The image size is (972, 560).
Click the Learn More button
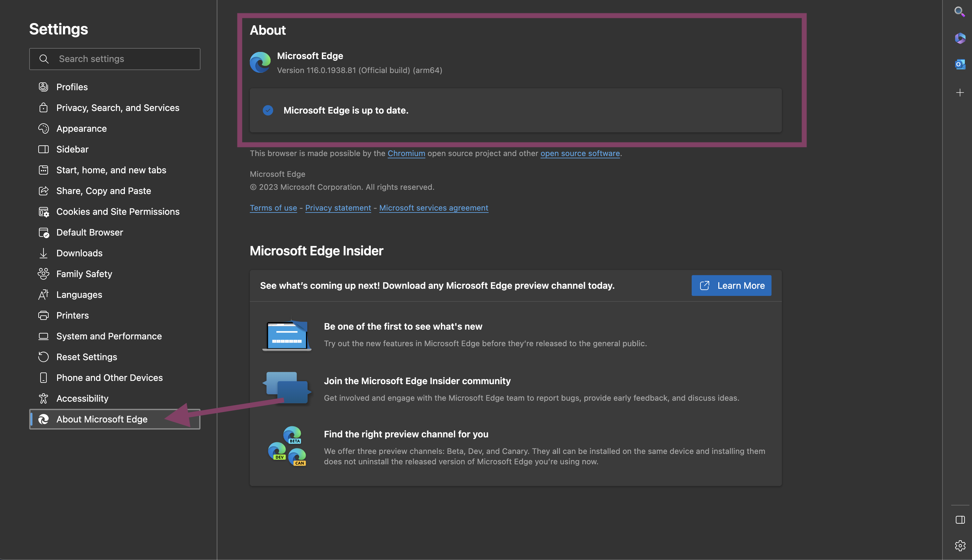[x=731, y=286]
